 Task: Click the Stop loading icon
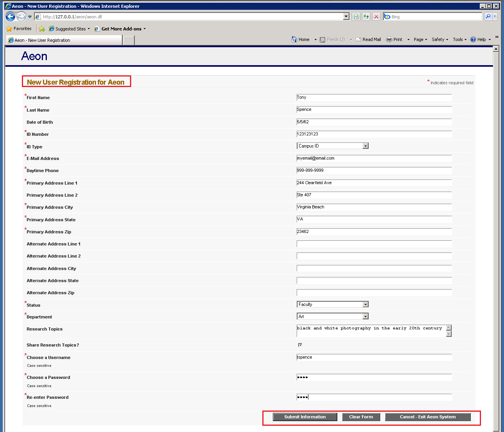point(376,16)
